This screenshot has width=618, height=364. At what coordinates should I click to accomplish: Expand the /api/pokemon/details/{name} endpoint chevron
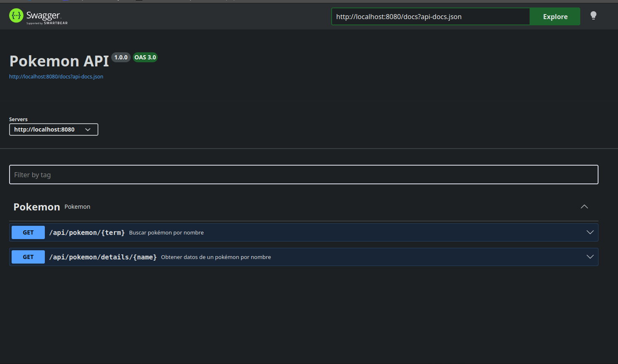coord(590,257)
